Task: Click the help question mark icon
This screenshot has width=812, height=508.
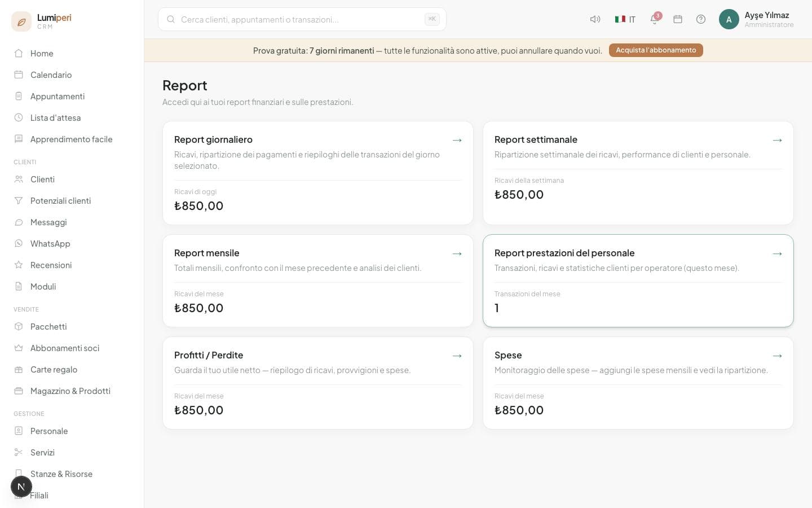Action: tap(701, 19)
